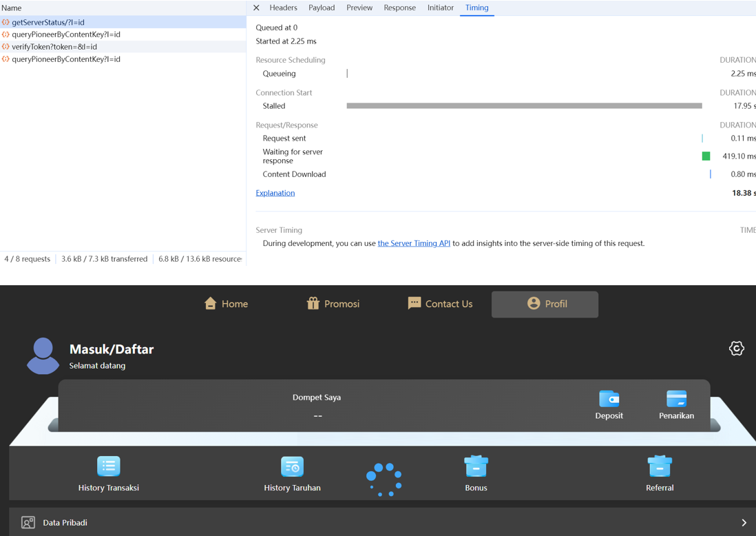756x536 pixels.
Task: Close the request details panel
Action: [257, 8]
